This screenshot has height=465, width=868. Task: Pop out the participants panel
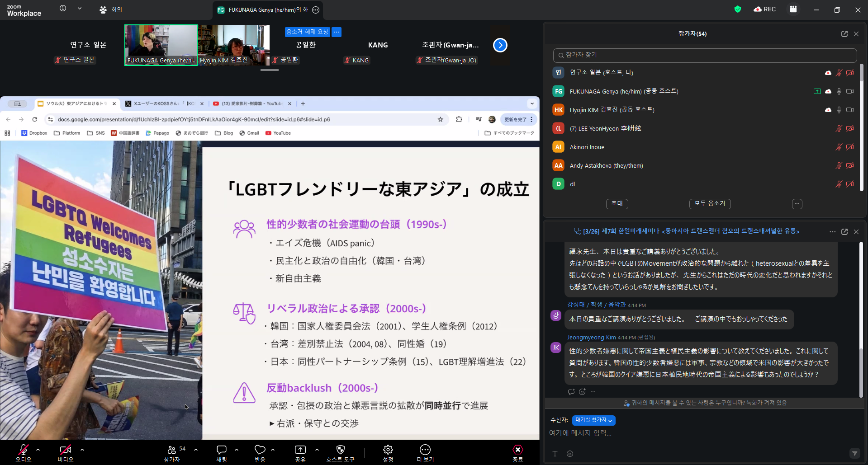pos(844,34)
